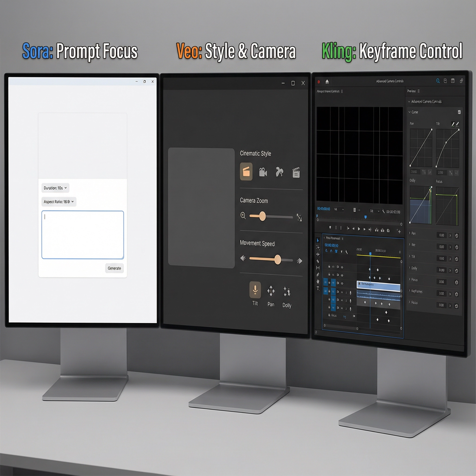Click inside Sora's prompt text field
Image resolution: width=476 pixels, height=476 pixels.
(83, 234)
